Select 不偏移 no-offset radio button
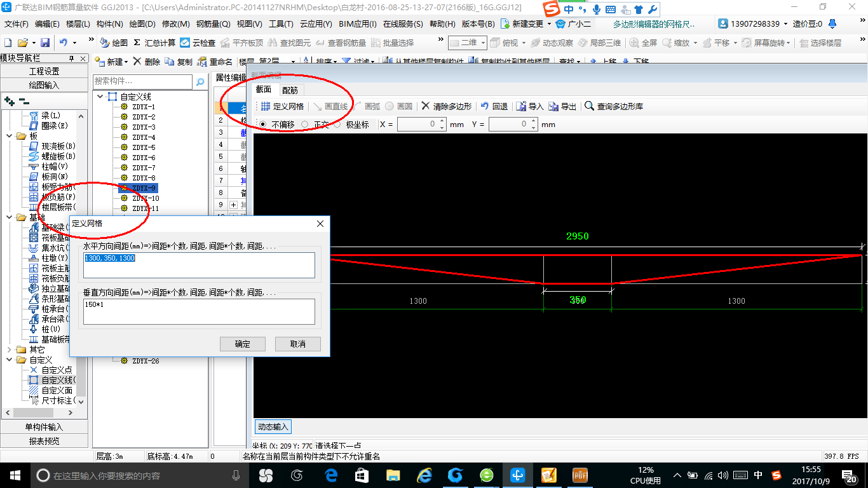This screenshot has width=868, height=488. pyautogui.click(x=263, y=125)
